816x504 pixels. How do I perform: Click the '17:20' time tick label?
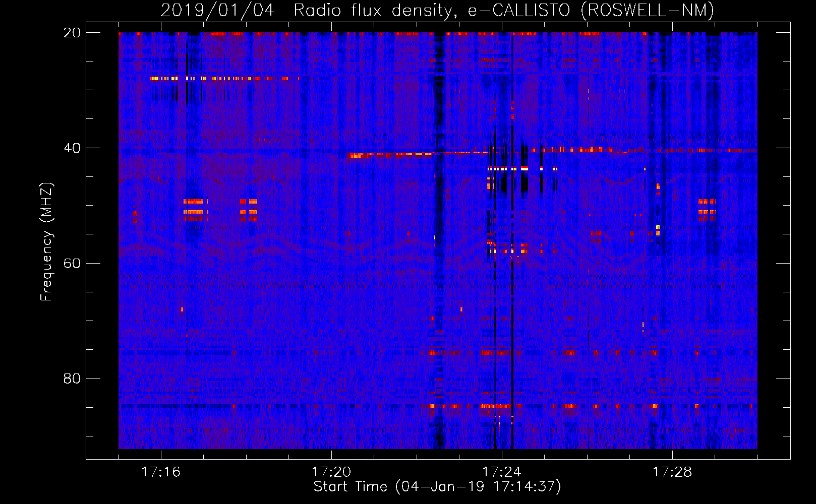click(x=331, y=472)
